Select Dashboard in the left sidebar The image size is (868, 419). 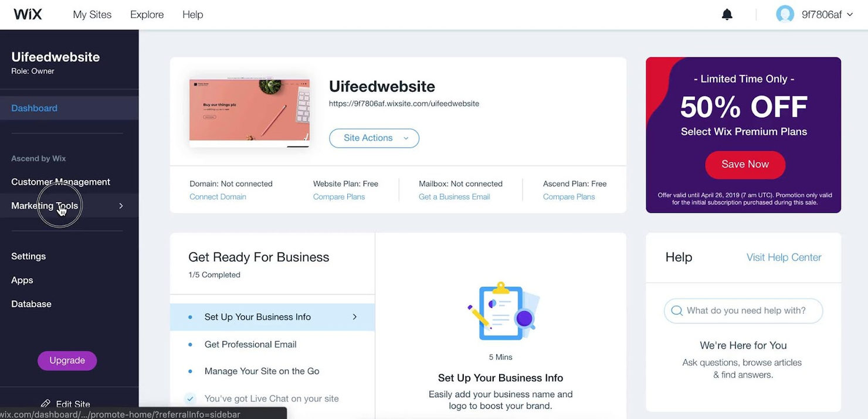coord(34,108)
